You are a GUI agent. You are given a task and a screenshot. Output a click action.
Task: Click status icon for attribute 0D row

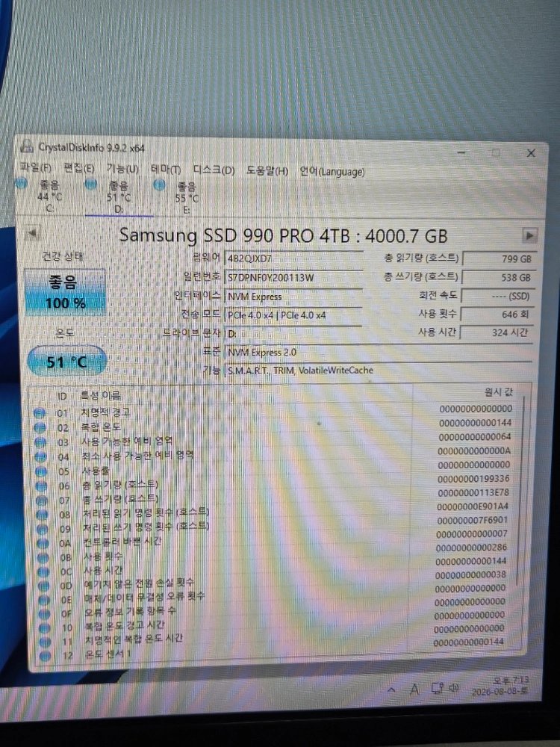[x=44, y=586]
